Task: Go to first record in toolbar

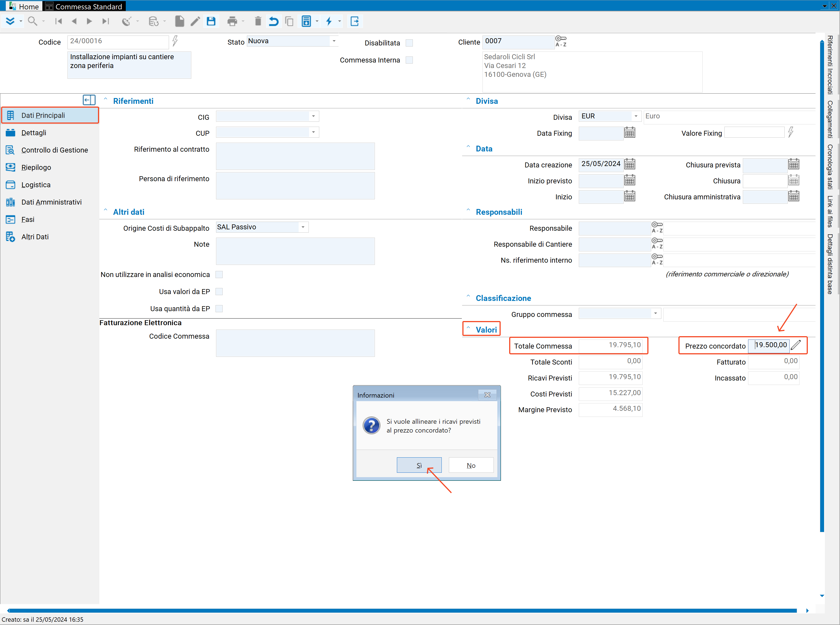Action: (x=58, y=21)
